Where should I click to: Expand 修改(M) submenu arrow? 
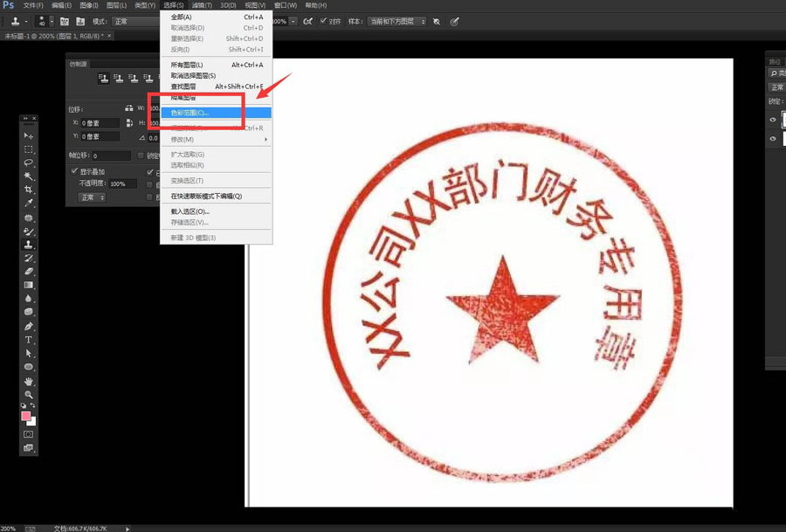tap(266, 140)
